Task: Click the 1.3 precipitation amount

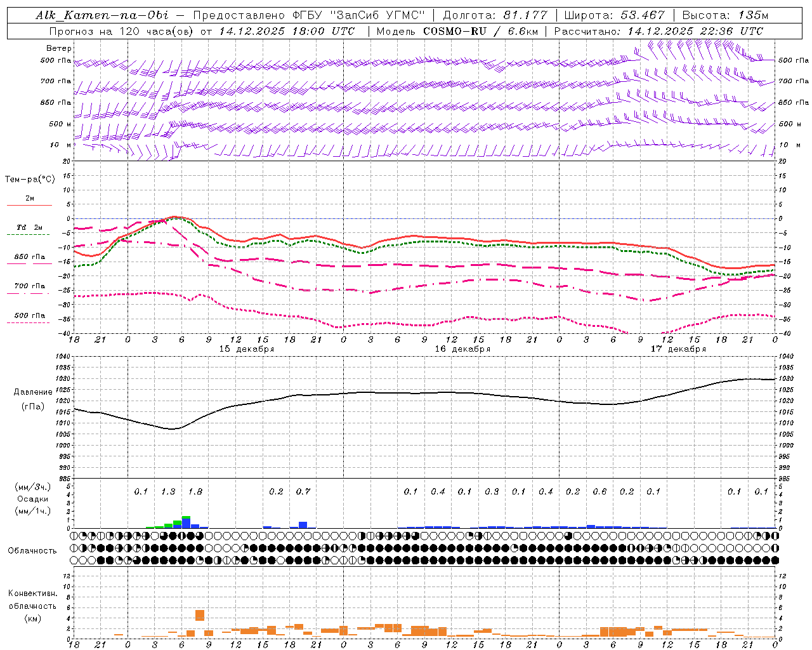Action: pos(168,492)
